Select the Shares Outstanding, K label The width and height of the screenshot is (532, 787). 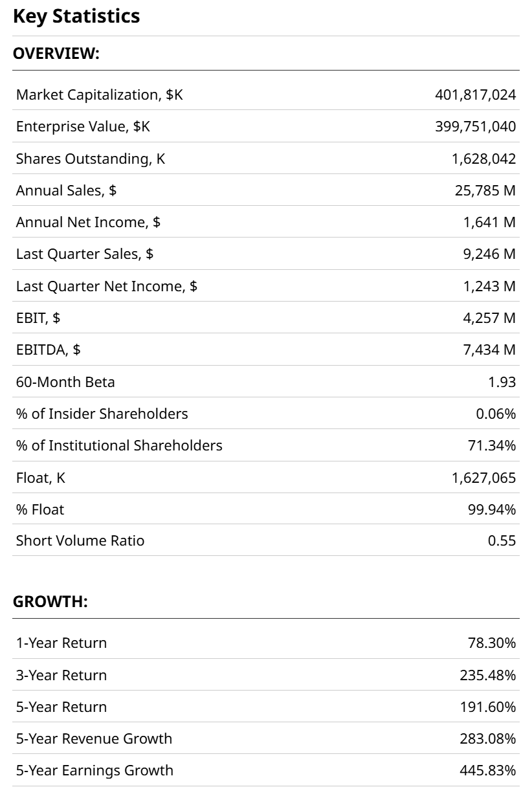click(91, 159)
